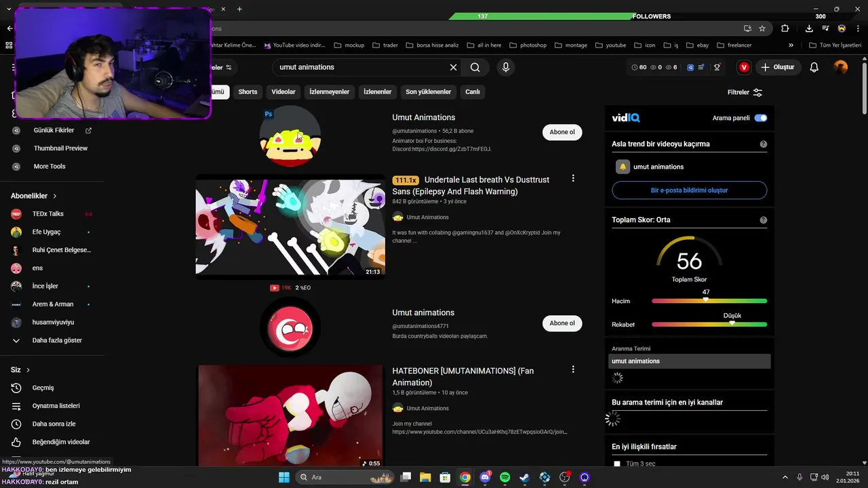868x488 pixels.
Task: Open the Filtreler filter panel
Action: (x=745, y=92)
